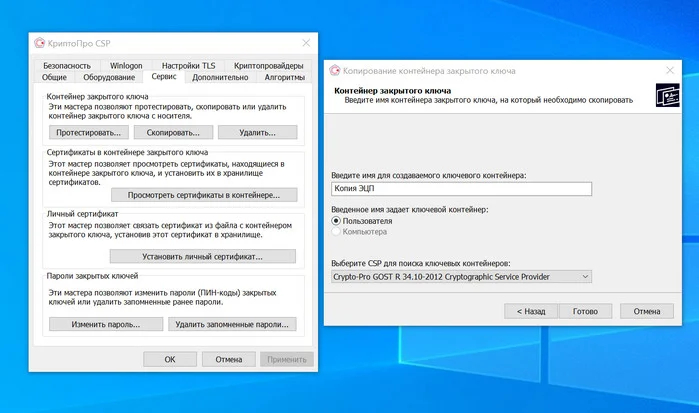Close the copy container wizard window
Viewport: 699px width, 413px height.
point(670,70)
